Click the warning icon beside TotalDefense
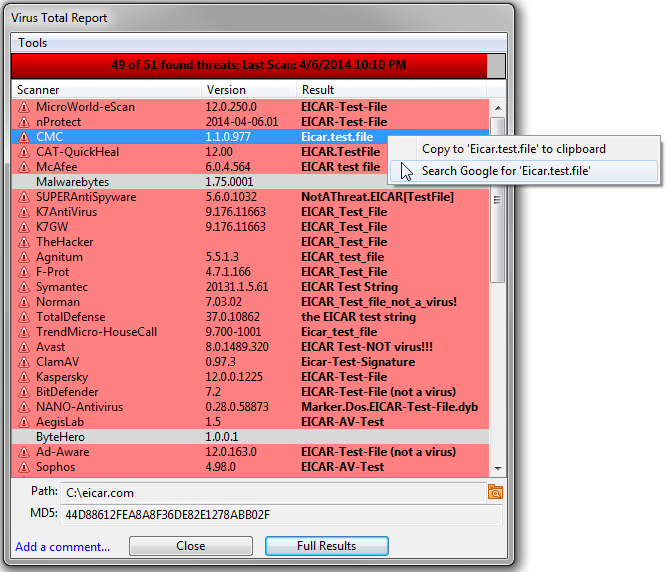 [24, 317]
